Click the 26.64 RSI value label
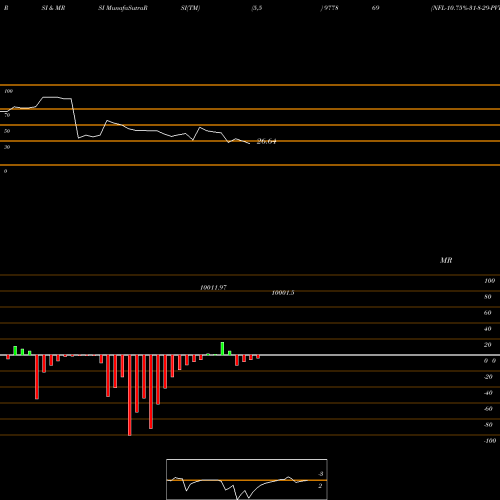This screenshot has width=500, height=500. [x=266, y=141]
